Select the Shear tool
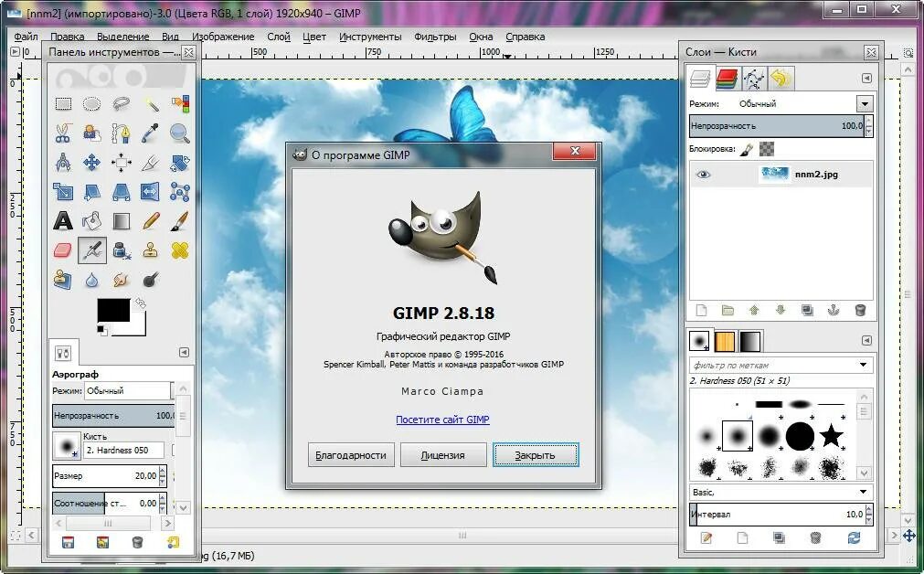 click(92, 192)
